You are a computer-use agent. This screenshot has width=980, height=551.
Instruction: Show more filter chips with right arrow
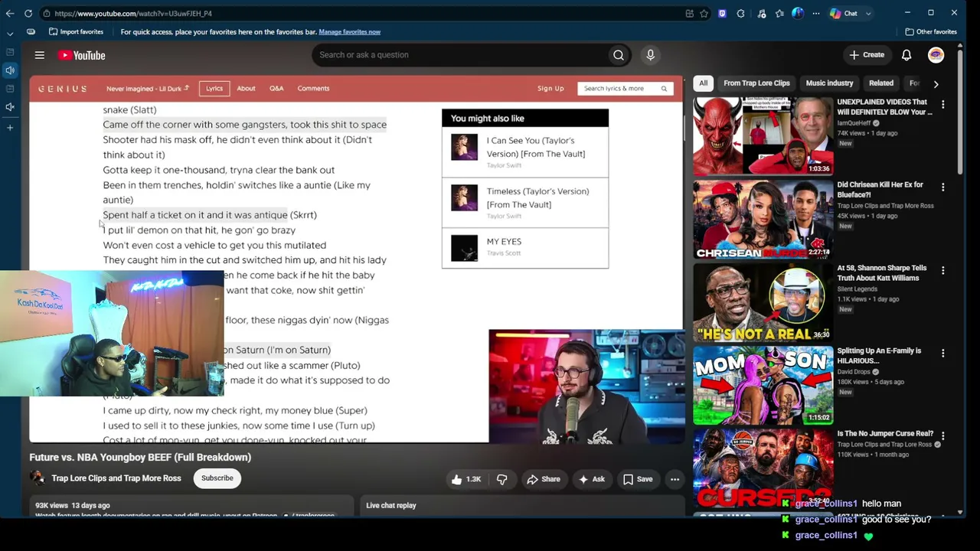[x=936, y=83]
